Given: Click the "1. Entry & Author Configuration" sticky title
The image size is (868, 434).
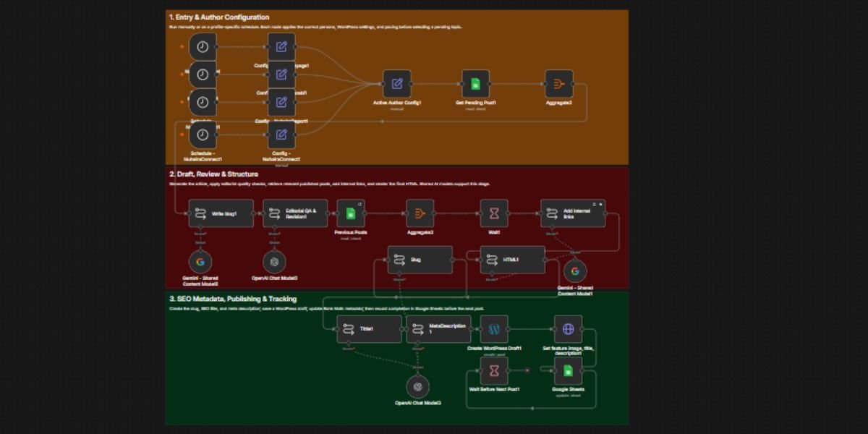Looking at the screenshot, I should click(219, 17).
